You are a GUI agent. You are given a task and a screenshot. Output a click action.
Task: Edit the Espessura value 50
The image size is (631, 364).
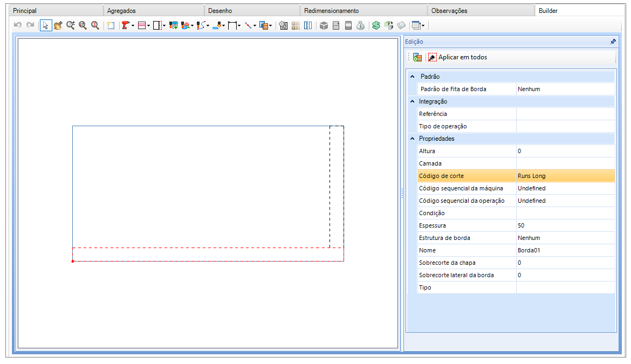[x=565, y=225]
